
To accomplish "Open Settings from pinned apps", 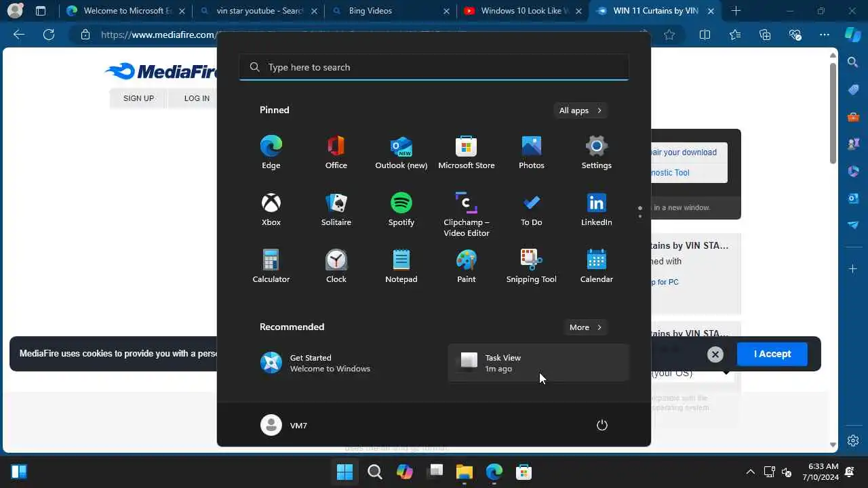I will click(596, 152).
